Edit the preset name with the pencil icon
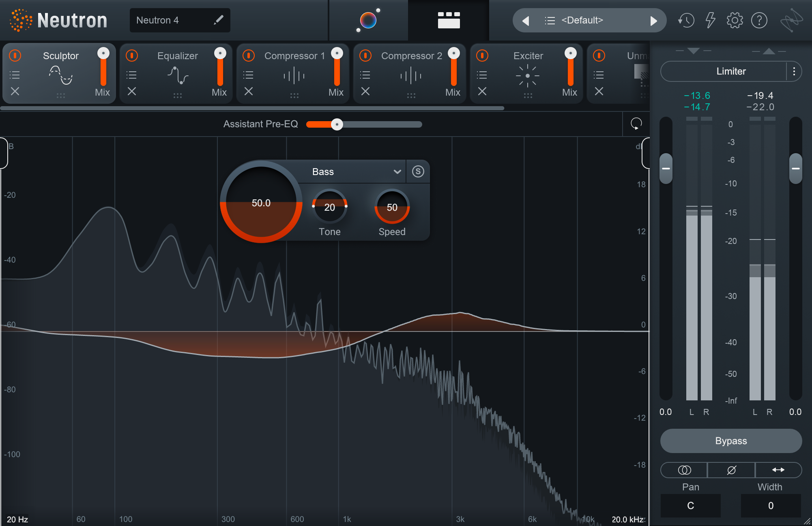812x526 pixels. pos(219,20)
